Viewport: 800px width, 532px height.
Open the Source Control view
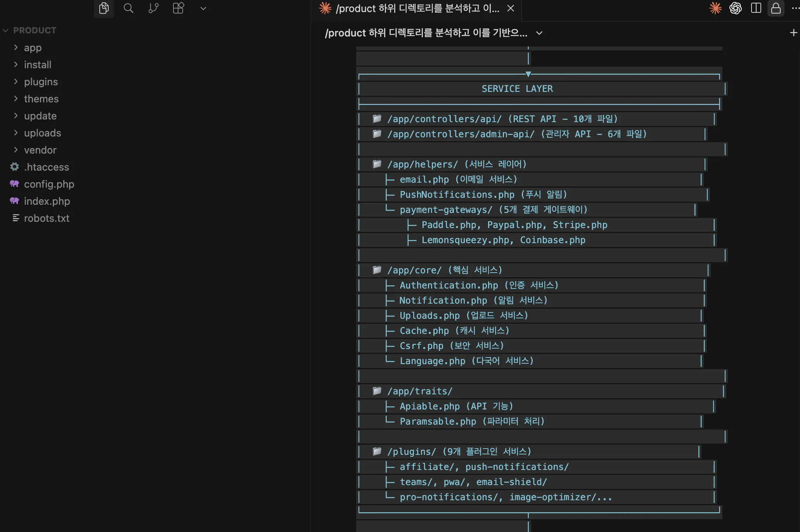(154, 8)
